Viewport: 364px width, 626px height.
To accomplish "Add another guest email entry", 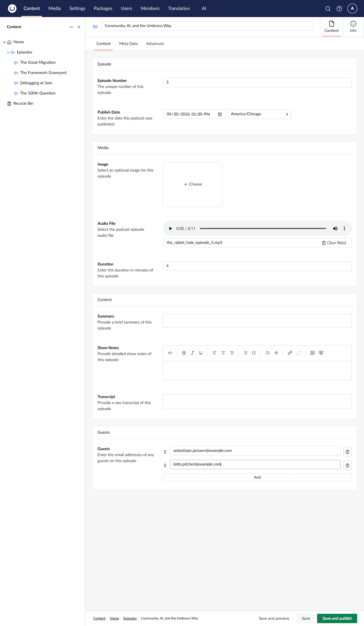I will tap(257, 477).
